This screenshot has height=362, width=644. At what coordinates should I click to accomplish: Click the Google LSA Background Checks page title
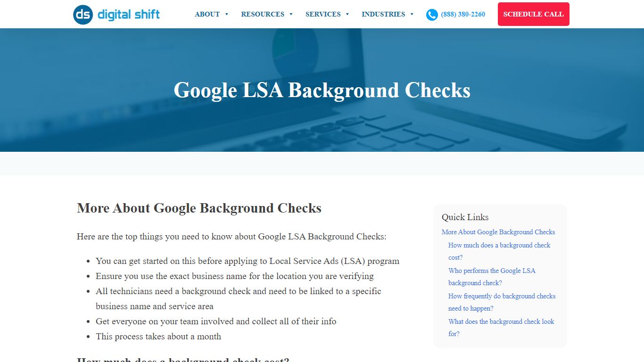[x=322, y=90]
